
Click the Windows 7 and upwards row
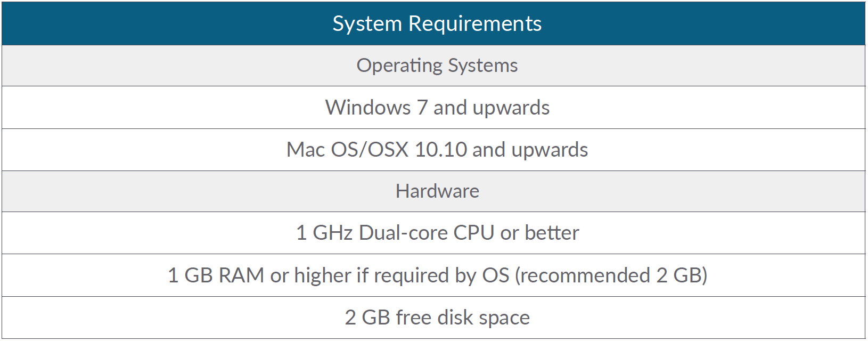click(437, 108)
